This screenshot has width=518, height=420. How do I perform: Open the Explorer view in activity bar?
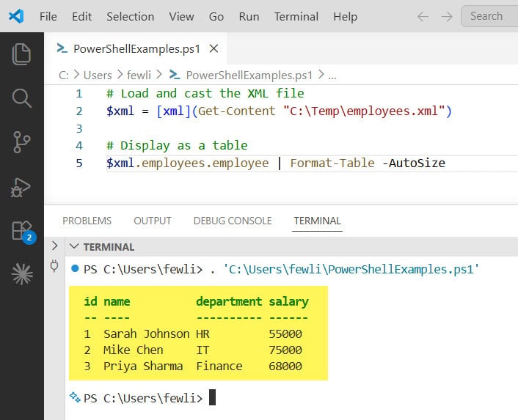point(21,54)
